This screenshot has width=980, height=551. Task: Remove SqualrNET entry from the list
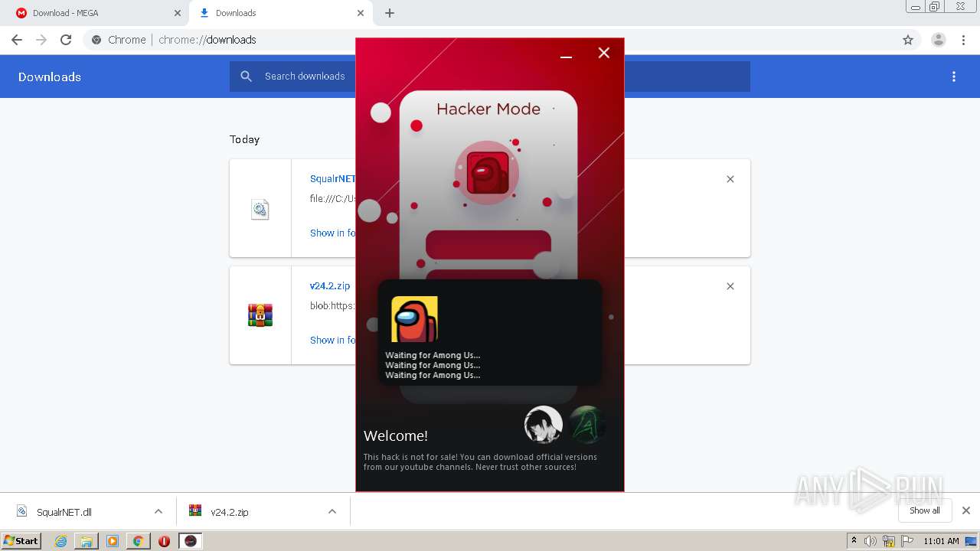point(730,179)
